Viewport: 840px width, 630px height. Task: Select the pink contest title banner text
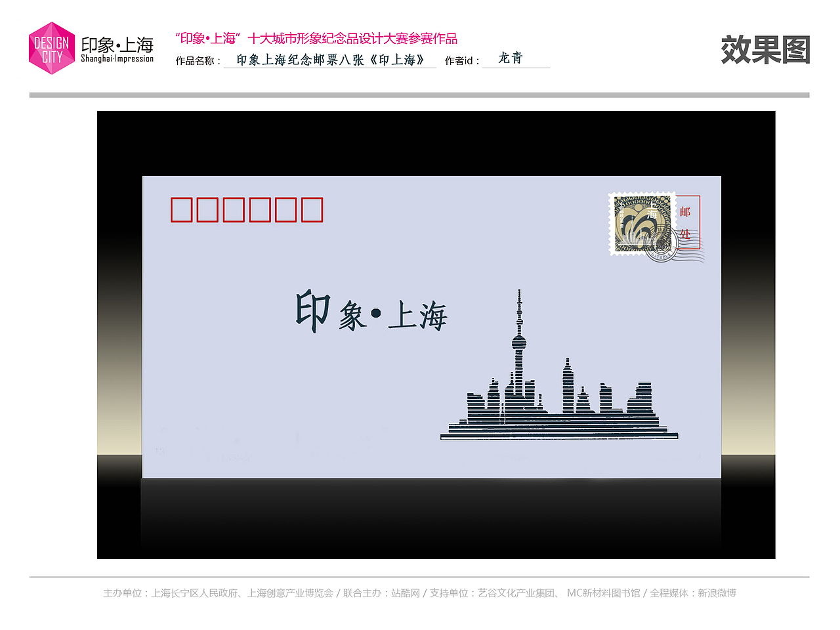pos(318,39)
